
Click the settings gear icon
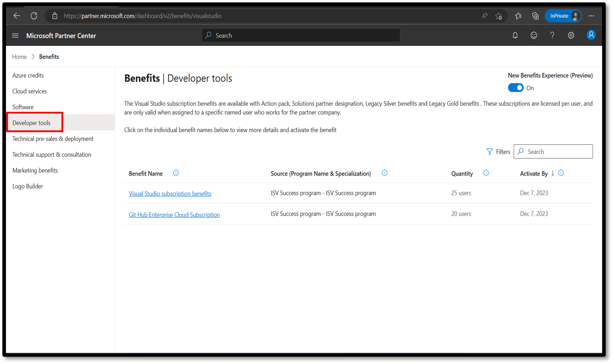(571, 35)
